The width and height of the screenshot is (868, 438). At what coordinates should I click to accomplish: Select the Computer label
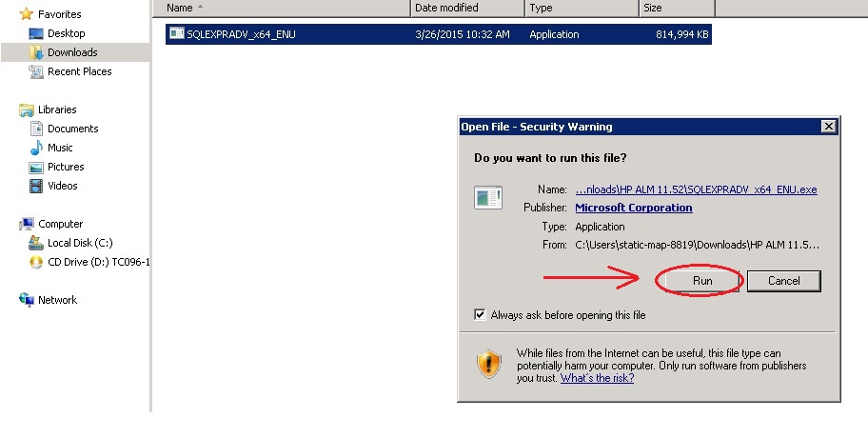pos(60,224)
